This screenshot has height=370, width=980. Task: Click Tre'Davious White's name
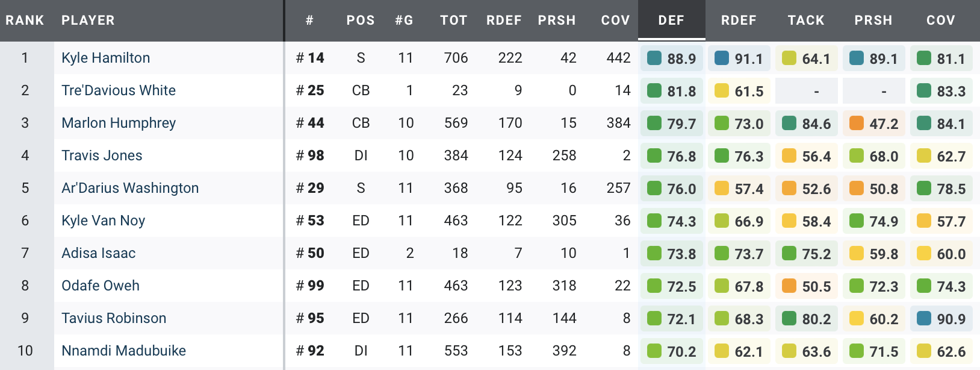coord(119,90)
